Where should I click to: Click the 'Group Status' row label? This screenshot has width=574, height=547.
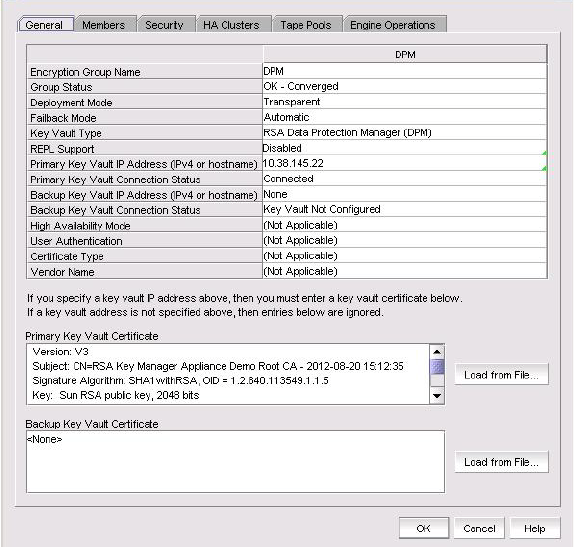(61, 87)
